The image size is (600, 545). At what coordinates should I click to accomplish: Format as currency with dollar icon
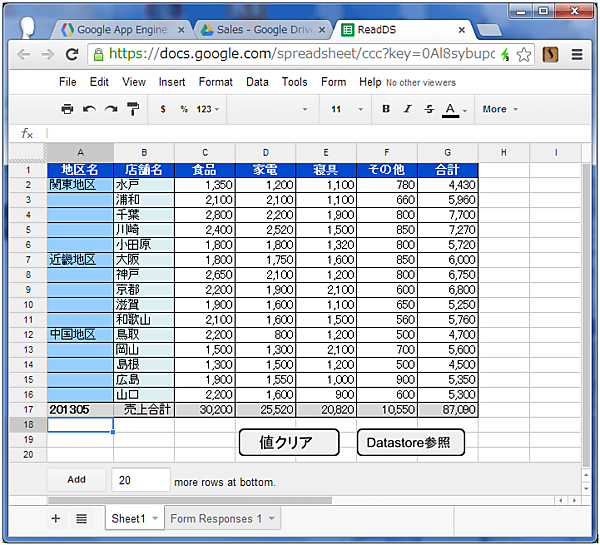coord(163,109)
